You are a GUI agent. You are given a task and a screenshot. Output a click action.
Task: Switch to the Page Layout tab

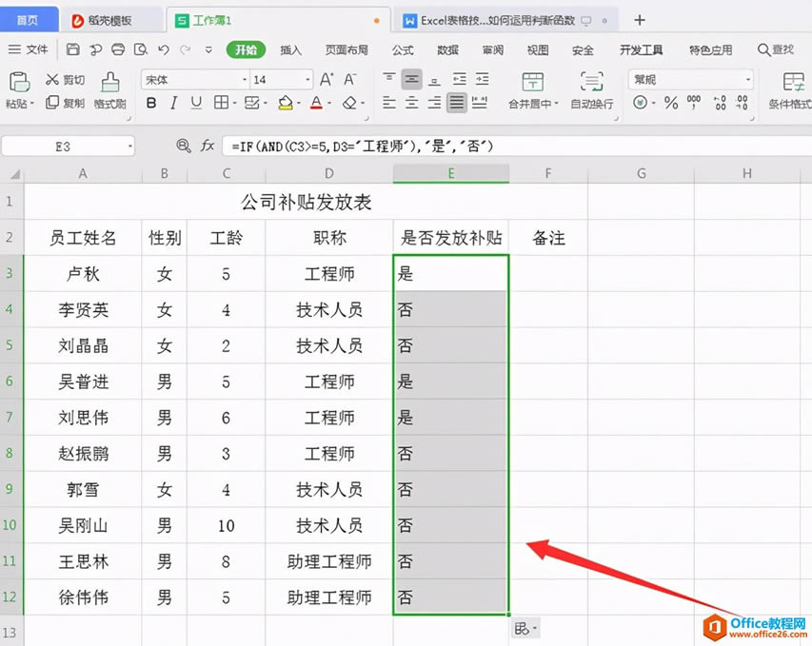pos(347,49)
